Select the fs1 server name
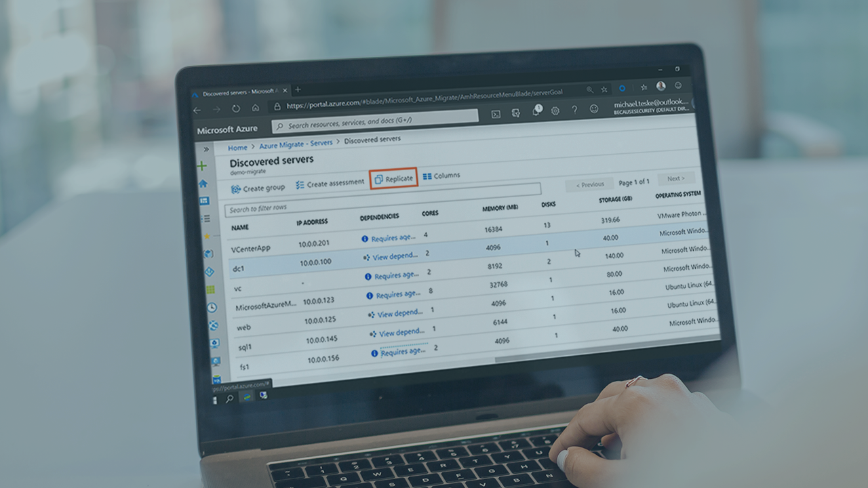 click(244, 367)
